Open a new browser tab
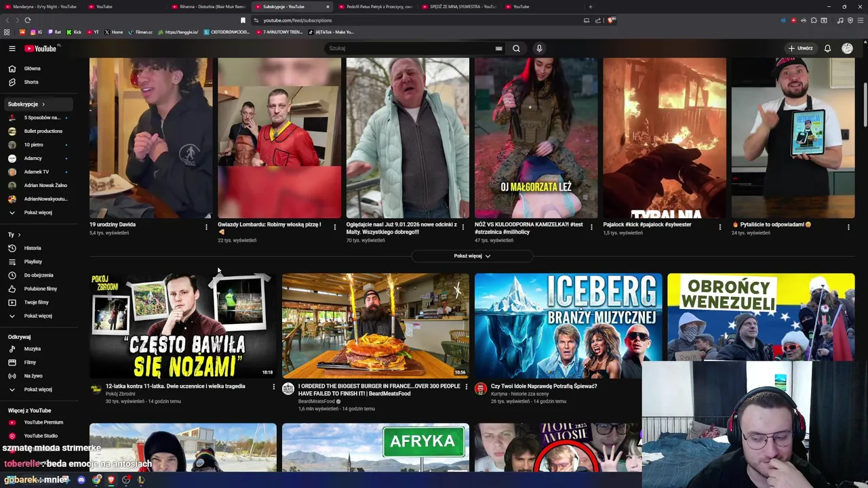 coord(590,7)
